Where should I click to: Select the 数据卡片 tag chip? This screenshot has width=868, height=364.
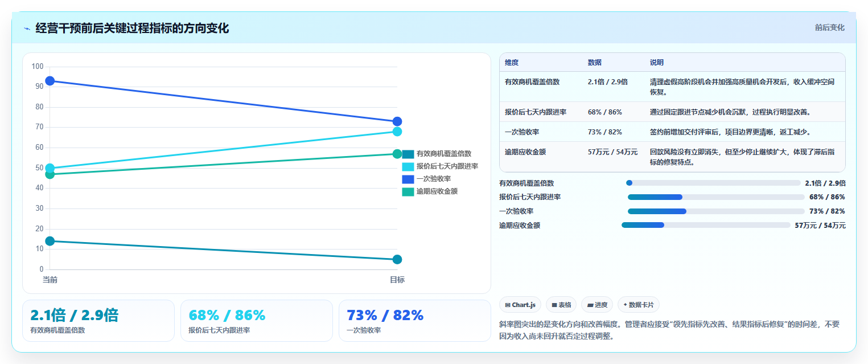click(x=639, y=305)
